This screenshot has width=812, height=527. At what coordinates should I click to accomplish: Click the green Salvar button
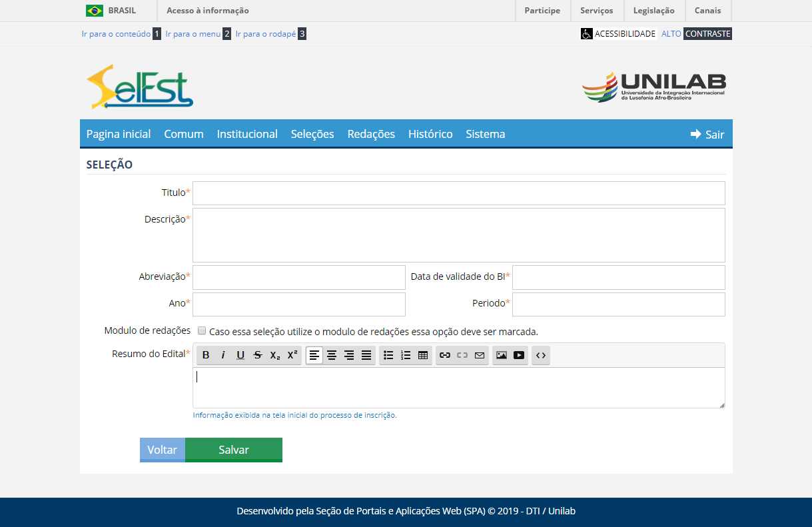coord(234,450)
